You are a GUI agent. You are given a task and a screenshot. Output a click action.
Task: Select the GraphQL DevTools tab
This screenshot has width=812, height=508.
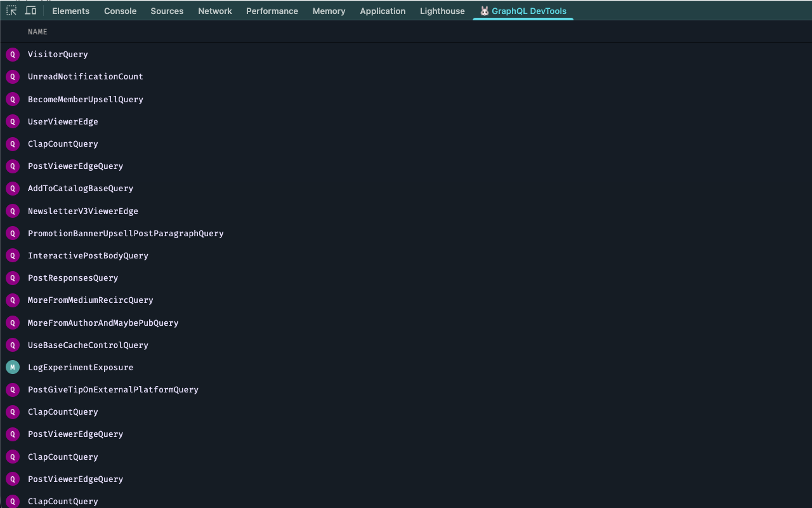523,11
